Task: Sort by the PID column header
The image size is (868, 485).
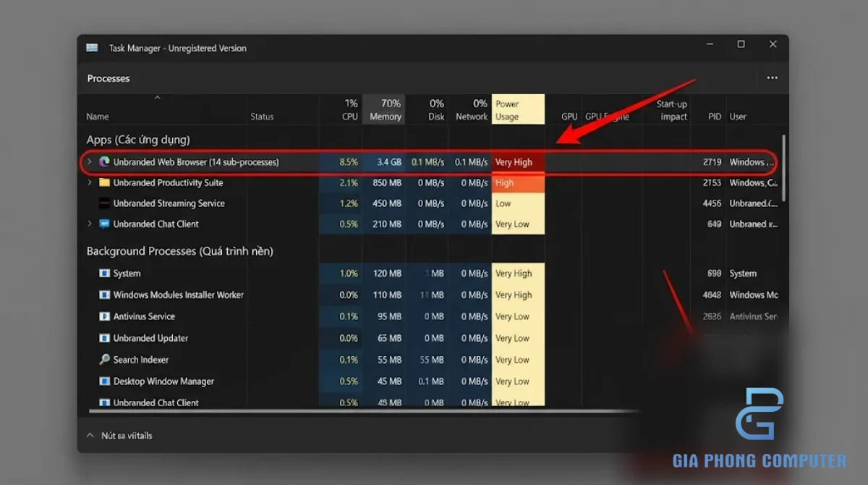Action: point(715,117)
